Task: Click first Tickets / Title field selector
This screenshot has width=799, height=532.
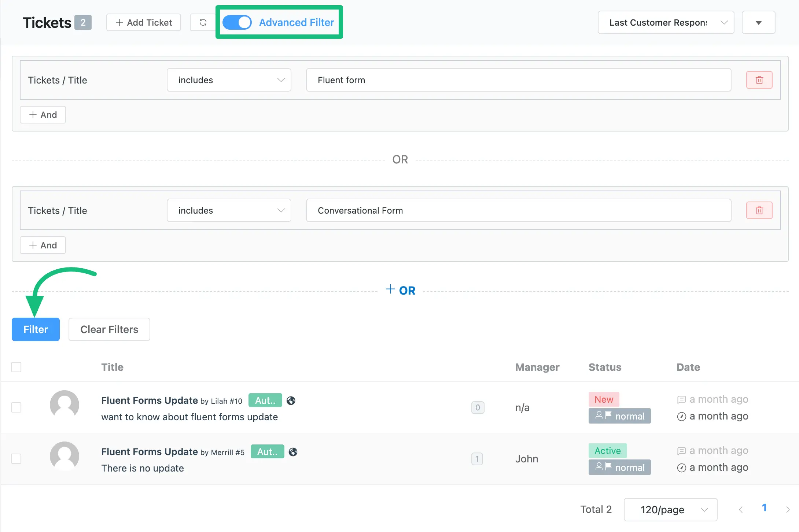Action: coord(58,80)
